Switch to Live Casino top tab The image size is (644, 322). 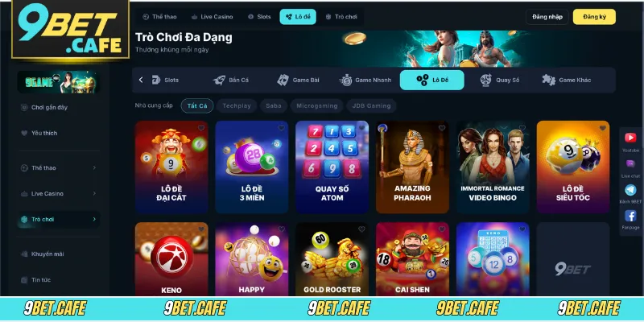pyautogui.click(x=212, y=17)
